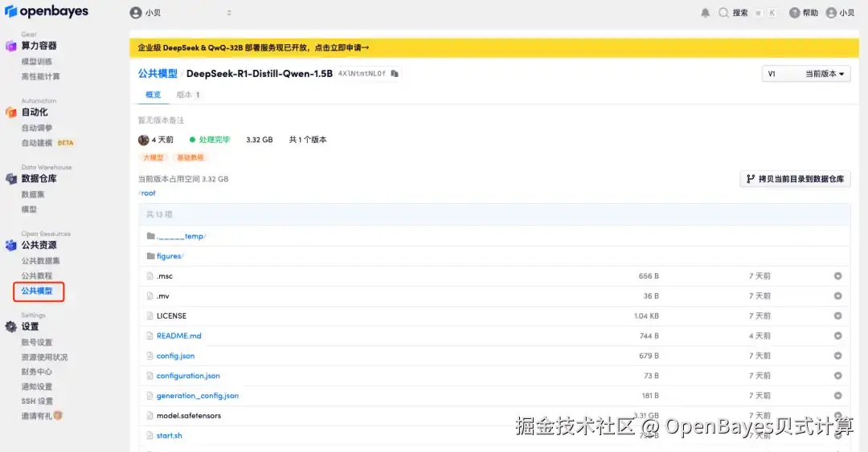Click the temp folder icon
Viewport: 868px width, 452px height.
point(150,236)
